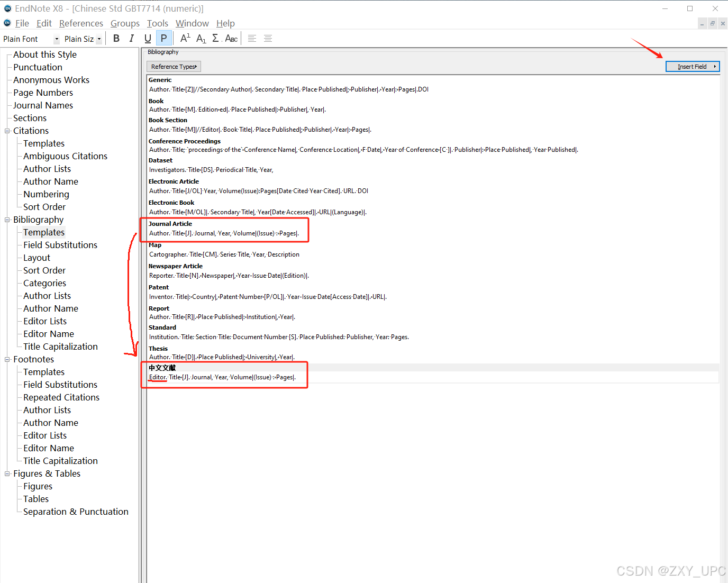The image size is (728, 583).
Task: Click the Book Section template line
Action: point(260,130)
